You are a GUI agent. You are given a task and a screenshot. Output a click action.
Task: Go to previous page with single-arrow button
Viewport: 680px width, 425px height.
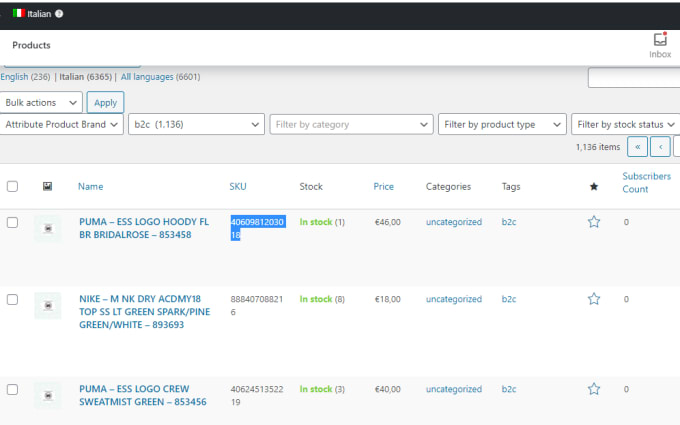click(660, 147)
